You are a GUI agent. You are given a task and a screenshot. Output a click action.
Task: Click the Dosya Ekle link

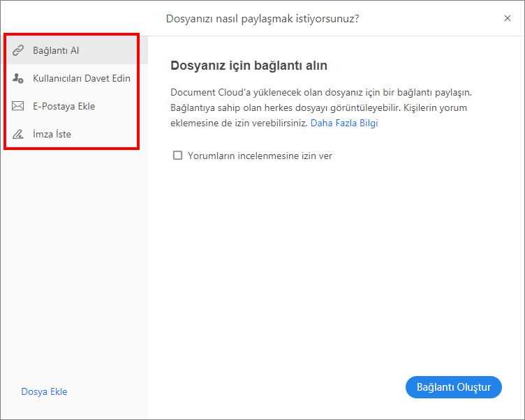[x=45, y=391]
